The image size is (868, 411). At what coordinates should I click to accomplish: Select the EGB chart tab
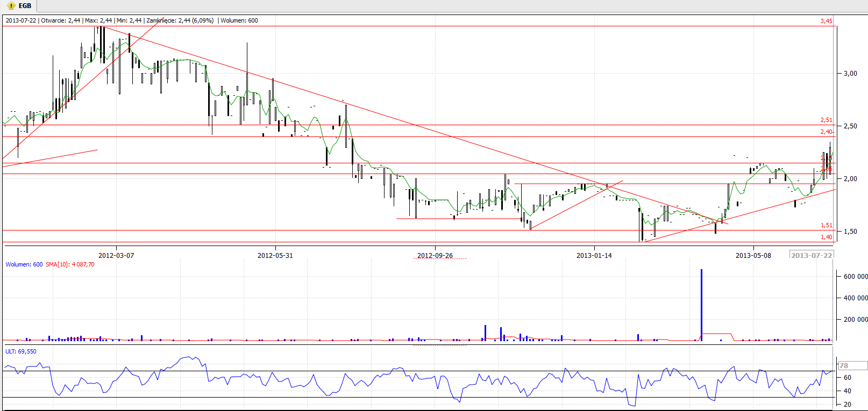25,6
